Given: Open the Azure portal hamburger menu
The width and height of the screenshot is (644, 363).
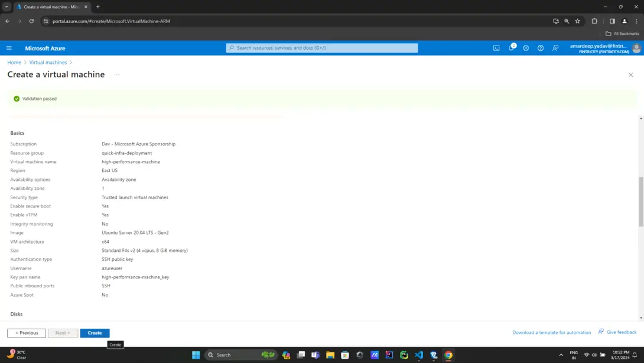Looking at the screenshot, I should point(9,48).
